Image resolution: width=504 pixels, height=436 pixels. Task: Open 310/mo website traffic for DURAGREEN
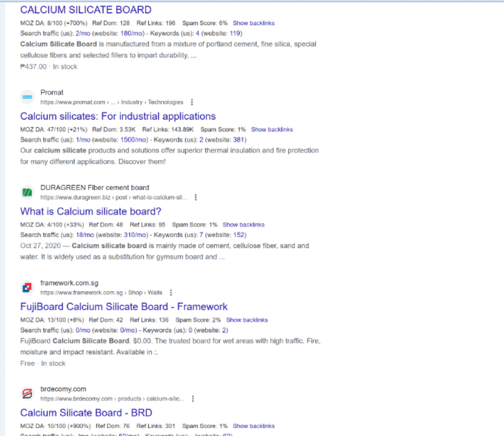tap(135, 235)
